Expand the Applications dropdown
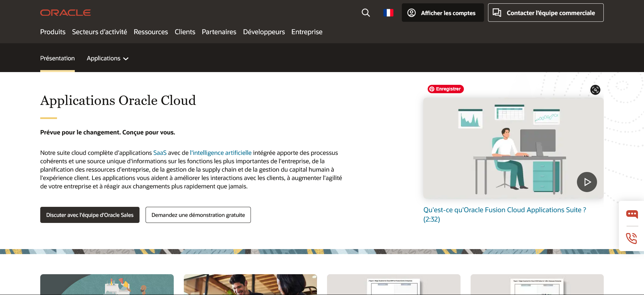This screenshot has width=644, height=295. coord(107,58)
